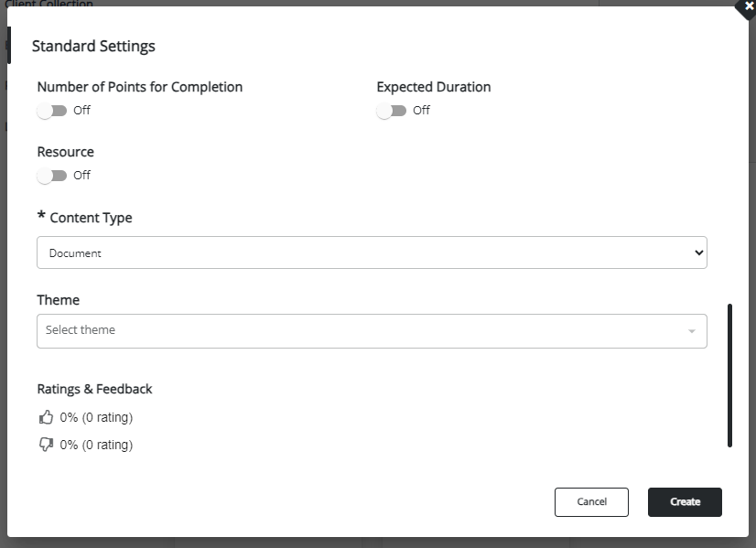This screenshot has width=756, height=548.
Task: Click the Create button
Action: tap(685, 502)
